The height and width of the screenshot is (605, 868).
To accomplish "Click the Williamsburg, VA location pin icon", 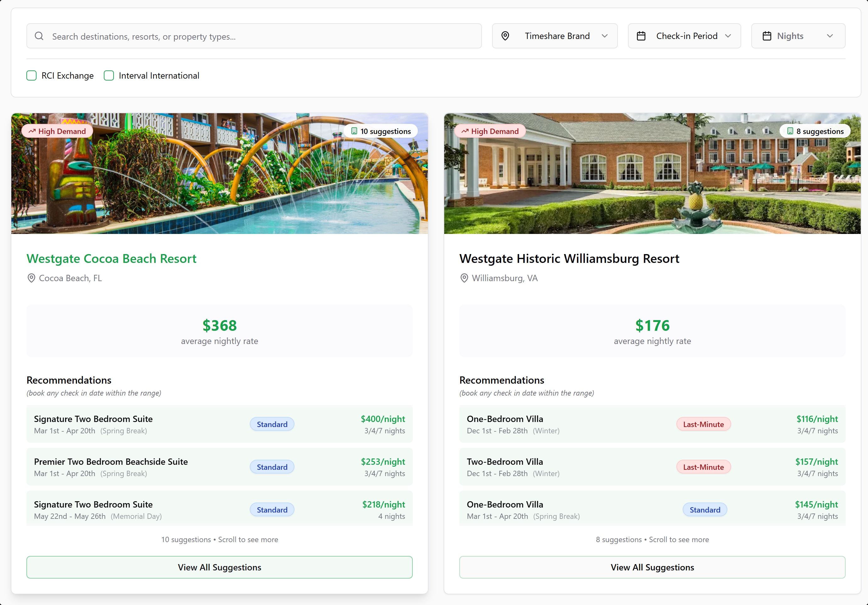I will point(464,278).
